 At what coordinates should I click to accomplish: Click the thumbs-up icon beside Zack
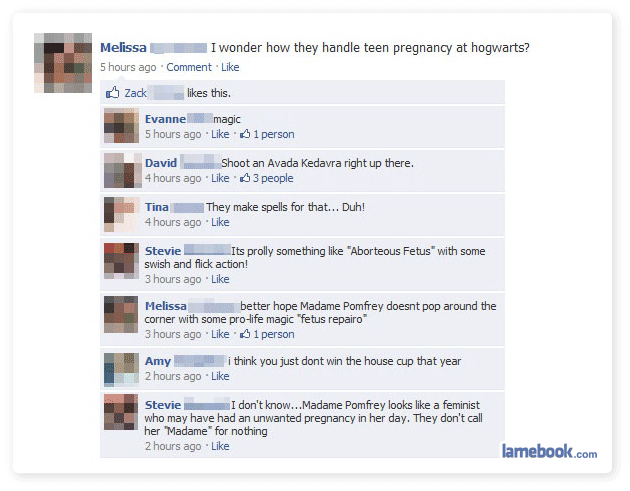click(112, 93)
